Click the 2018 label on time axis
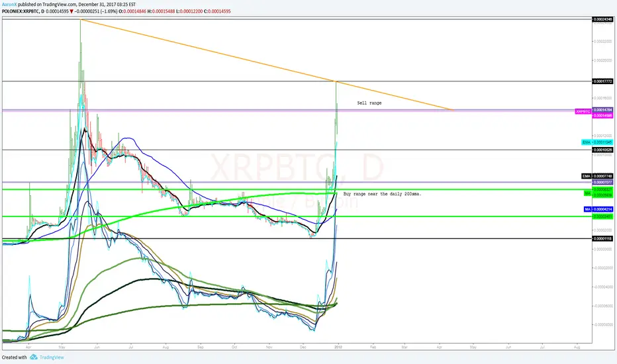The height and width of the screenshot is (364, 617). coord(338,347)
